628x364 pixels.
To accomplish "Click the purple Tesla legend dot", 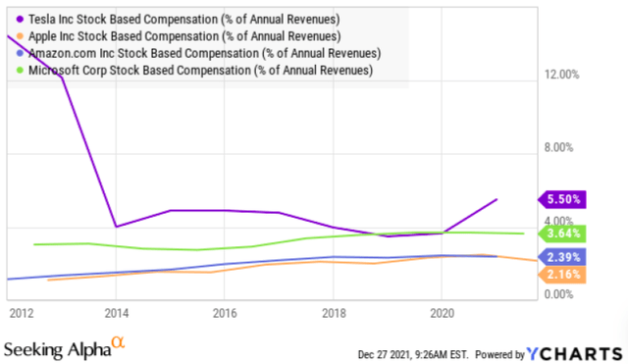I will (x=20, y=20).
